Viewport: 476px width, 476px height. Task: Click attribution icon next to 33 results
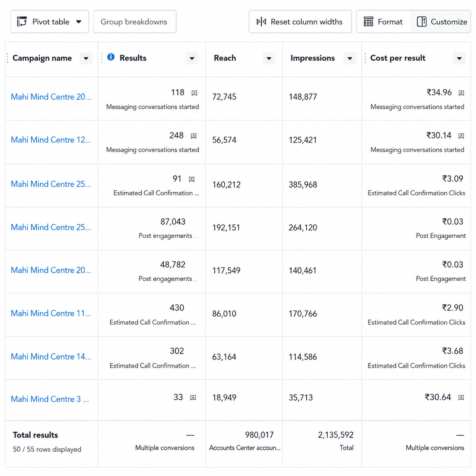[x=193, y=397]
